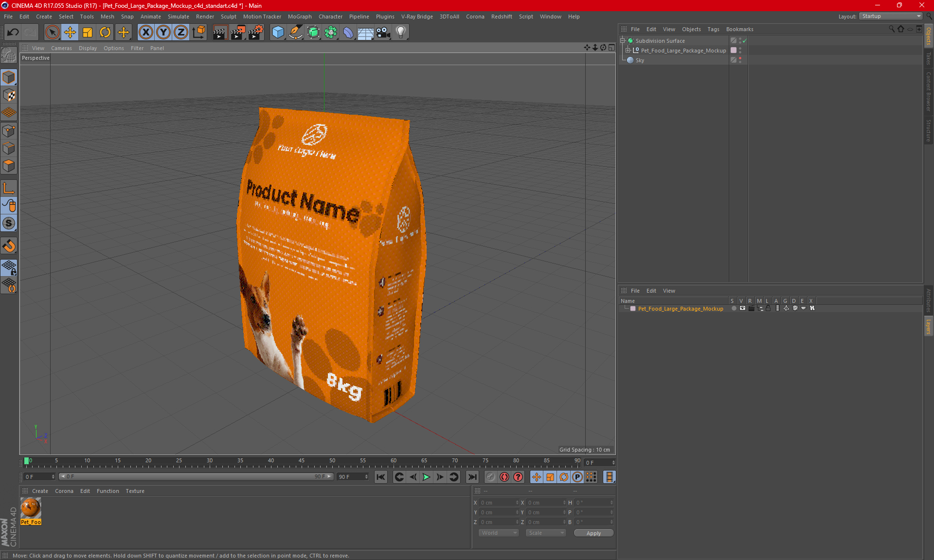Viewport: 934px width, 560px height.
Task: Click Render to Picture Viewer icon
Action: [x=237, y=33]
